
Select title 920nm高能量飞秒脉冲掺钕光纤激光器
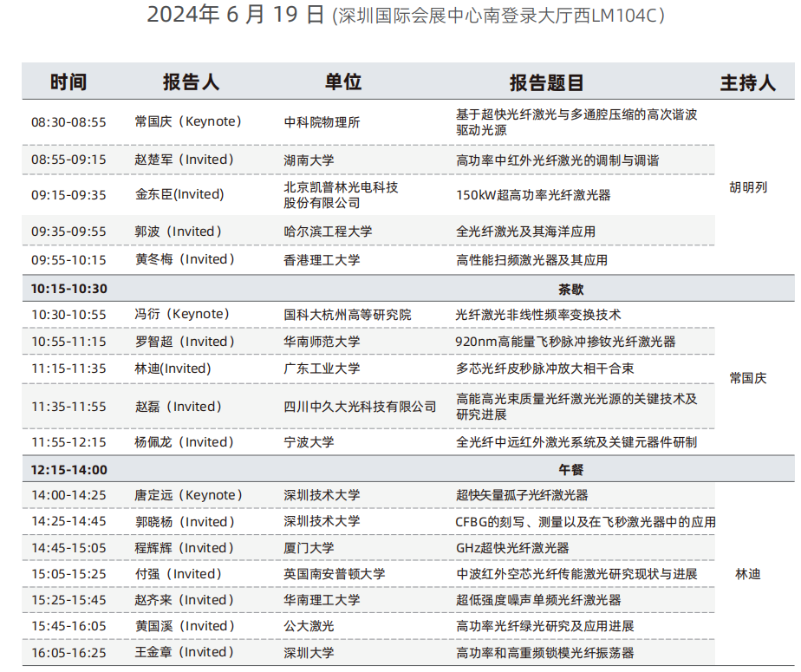tap(565, 342)
